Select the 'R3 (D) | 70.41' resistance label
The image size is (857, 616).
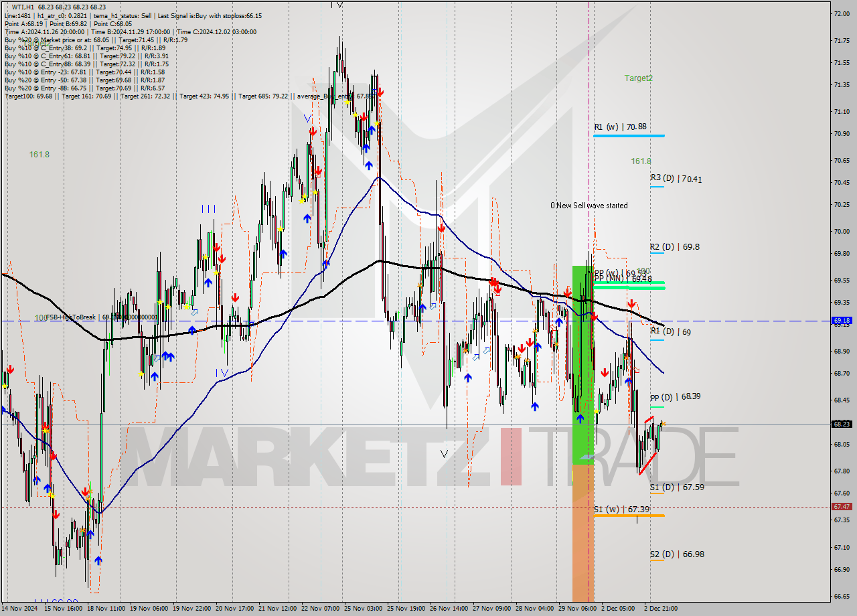(676, 179)
